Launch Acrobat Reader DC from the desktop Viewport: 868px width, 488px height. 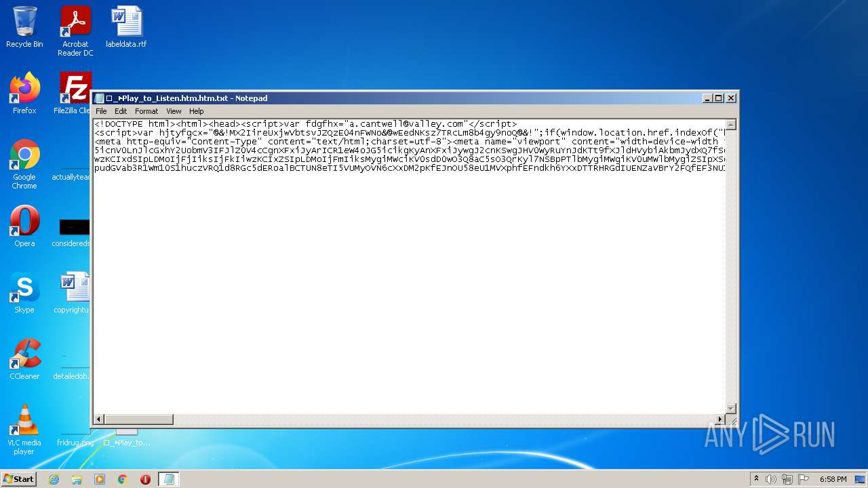(75, 31)
